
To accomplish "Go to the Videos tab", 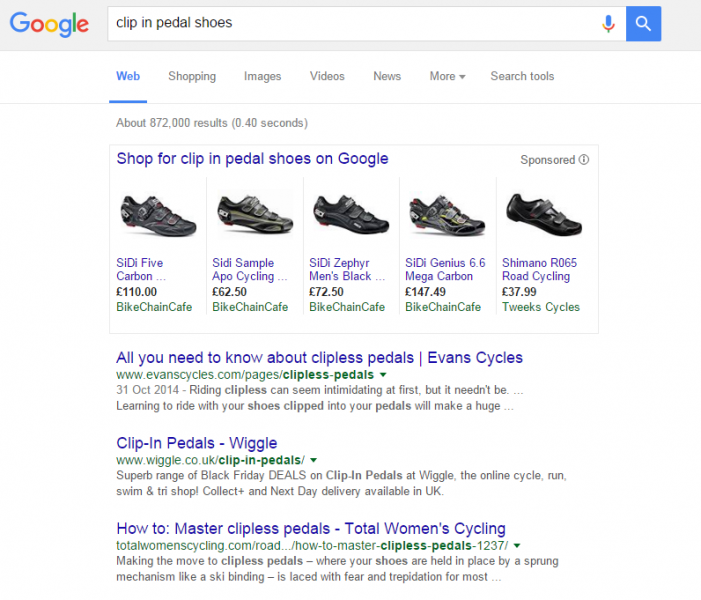I will [x=327, y=76].
